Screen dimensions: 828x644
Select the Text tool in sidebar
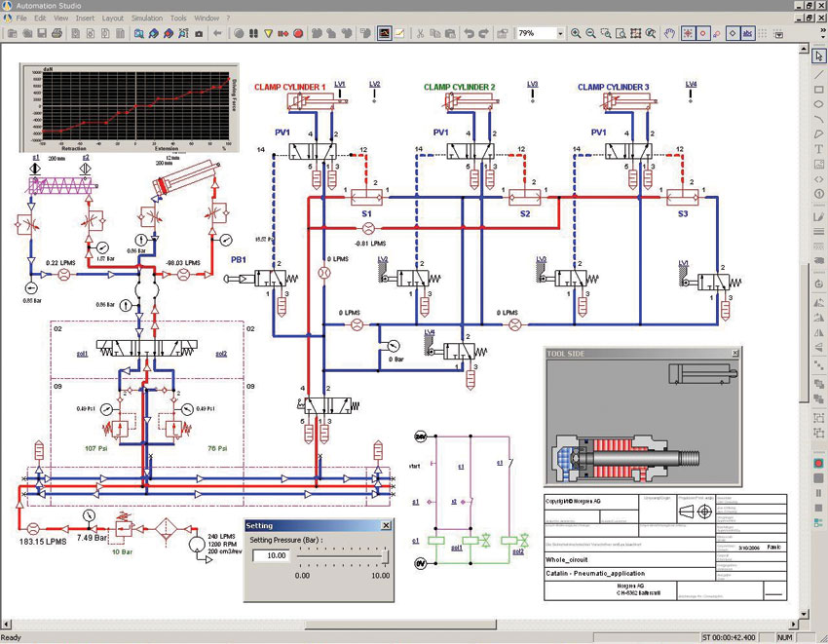point(818,149)
